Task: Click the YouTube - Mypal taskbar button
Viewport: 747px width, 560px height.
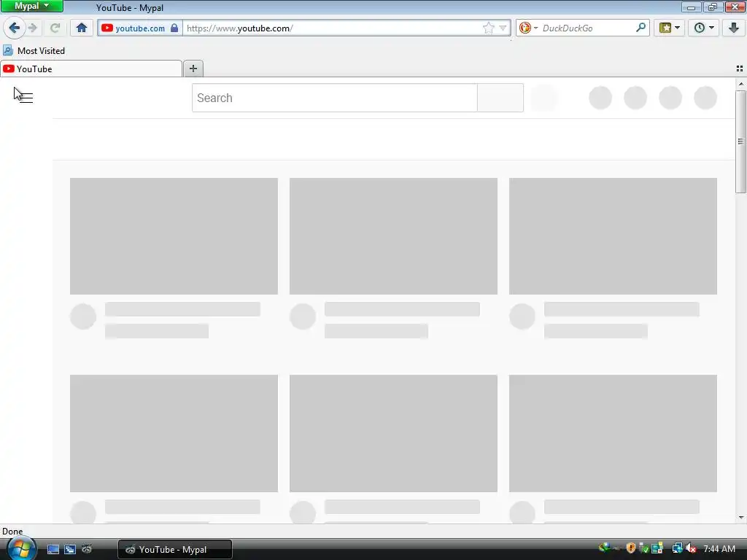Action: 175,550
